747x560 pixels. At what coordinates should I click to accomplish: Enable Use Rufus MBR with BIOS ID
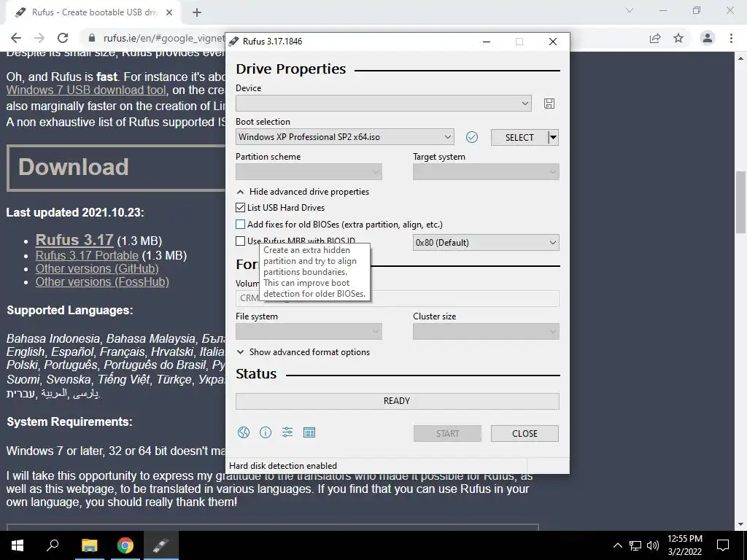[x=241, y=241]
